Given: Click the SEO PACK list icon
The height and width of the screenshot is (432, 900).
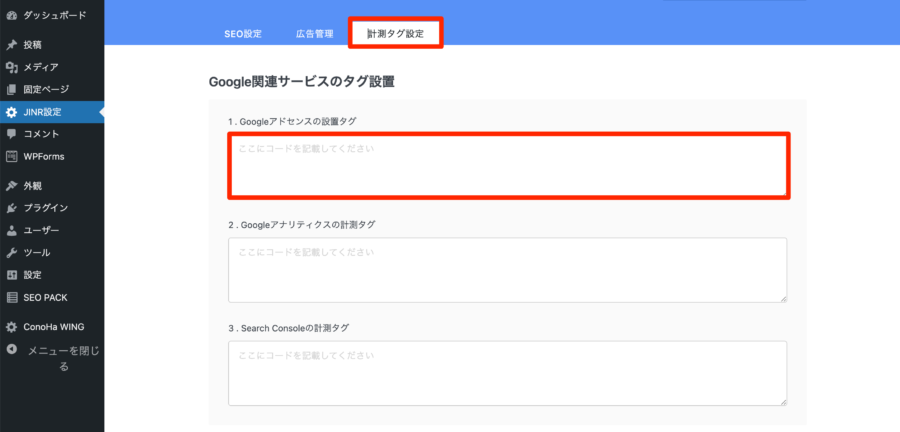Looking at the screenshot, I should (x=11, y=298).
